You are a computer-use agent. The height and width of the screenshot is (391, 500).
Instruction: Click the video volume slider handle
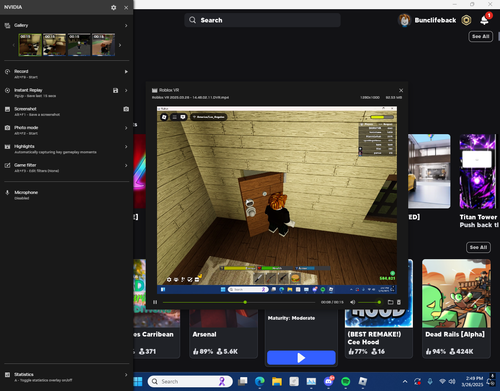tap(379, 302)
